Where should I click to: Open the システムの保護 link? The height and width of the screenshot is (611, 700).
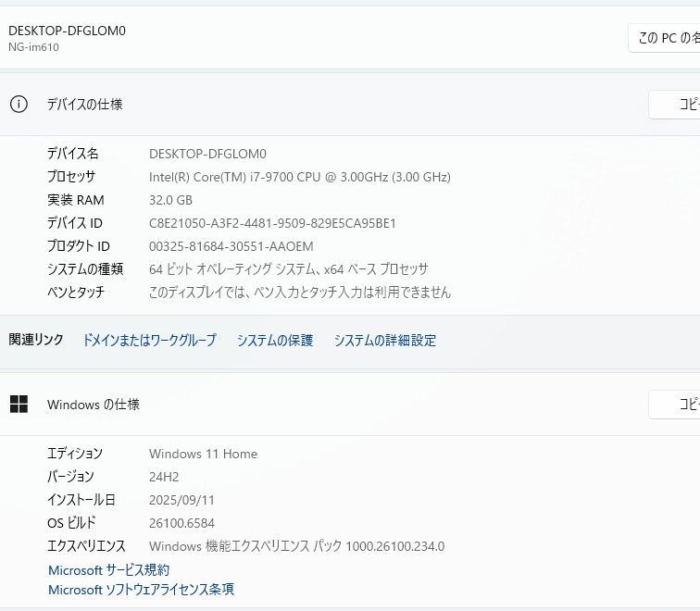275,340
